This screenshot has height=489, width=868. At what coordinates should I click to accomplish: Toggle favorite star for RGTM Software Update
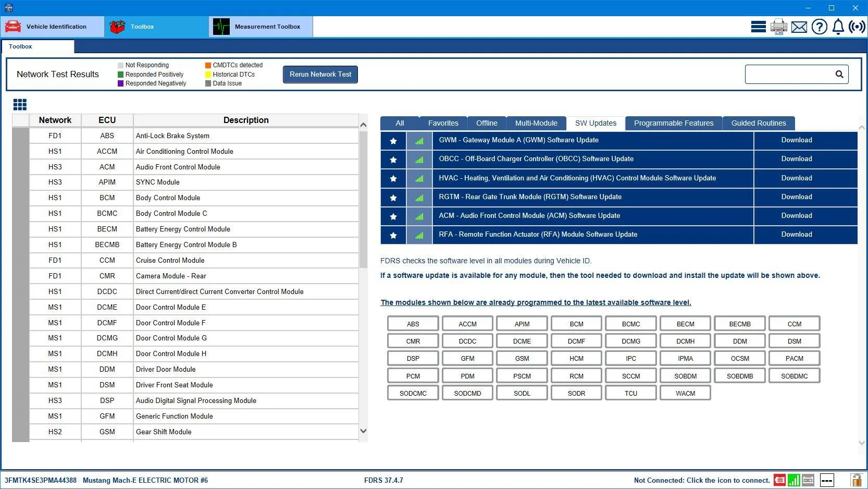click(393, 198)
